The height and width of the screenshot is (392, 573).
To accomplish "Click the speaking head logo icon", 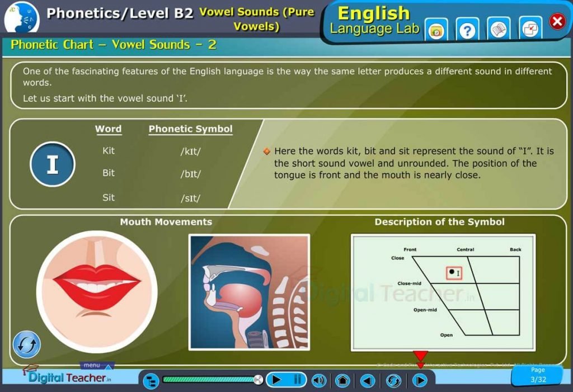I will click(x=22, y=18).
